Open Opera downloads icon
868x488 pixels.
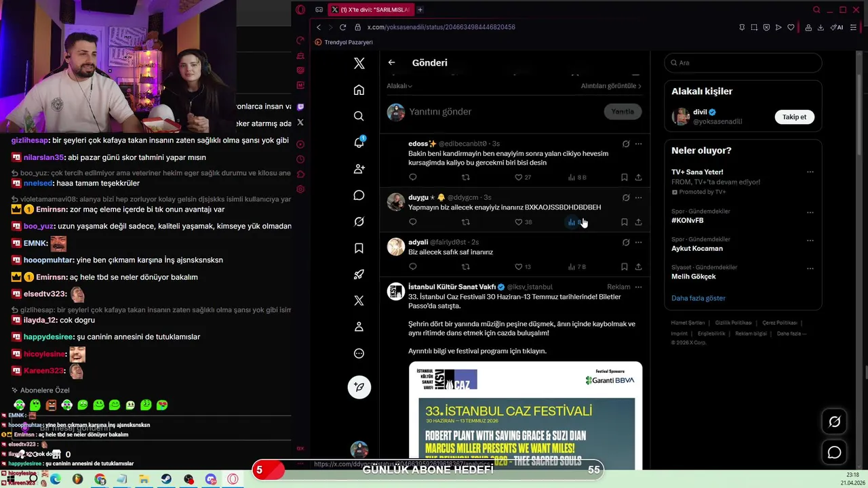(821, 27)
